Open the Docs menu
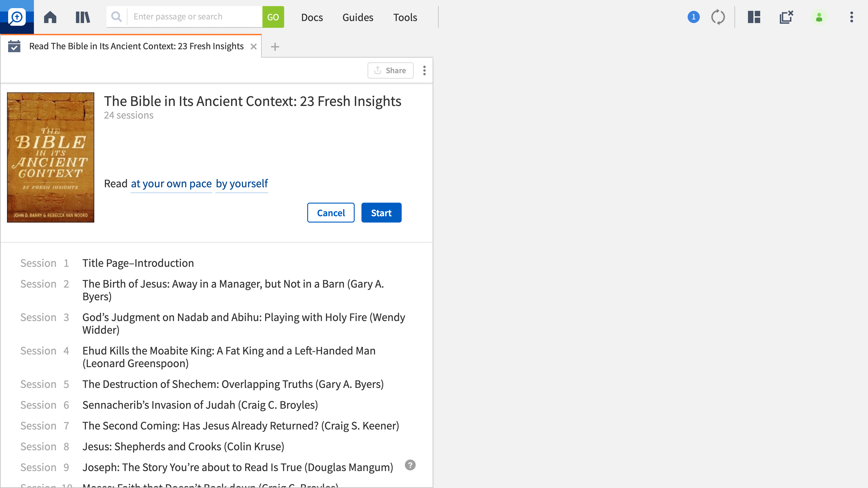The width and height of the screenshot is (868, 488). tap(312, 17)
